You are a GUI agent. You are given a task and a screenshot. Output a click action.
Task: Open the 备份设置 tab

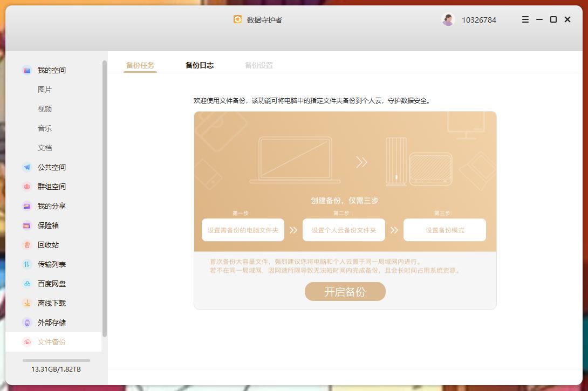click(x=258, y=65)
